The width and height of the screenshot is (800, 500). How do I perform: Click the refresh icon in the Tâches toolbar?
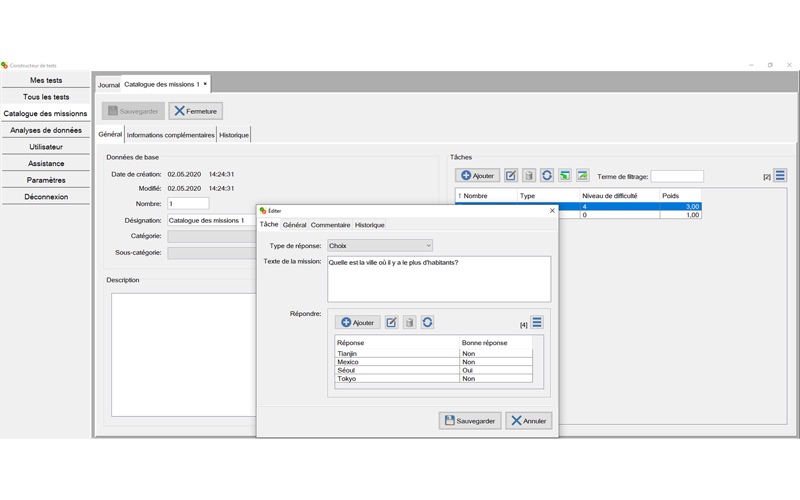point(546,176)
